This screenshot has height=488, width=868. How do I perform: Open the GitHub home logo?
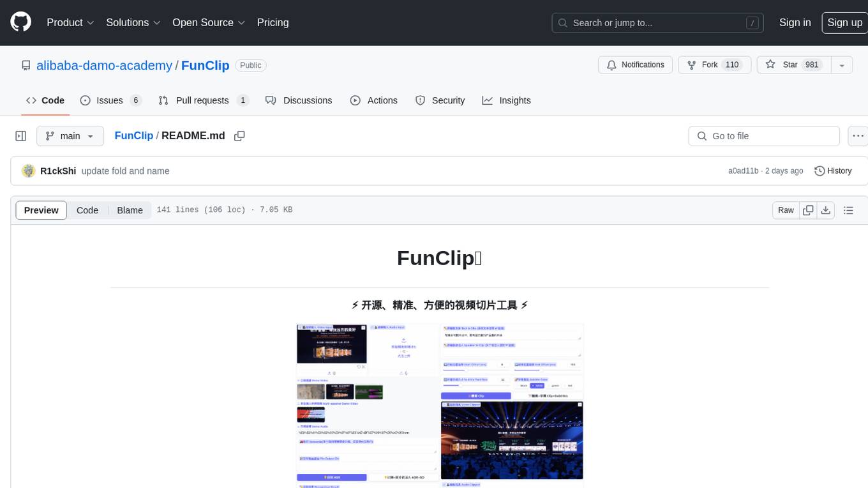[x=20, y=22]
